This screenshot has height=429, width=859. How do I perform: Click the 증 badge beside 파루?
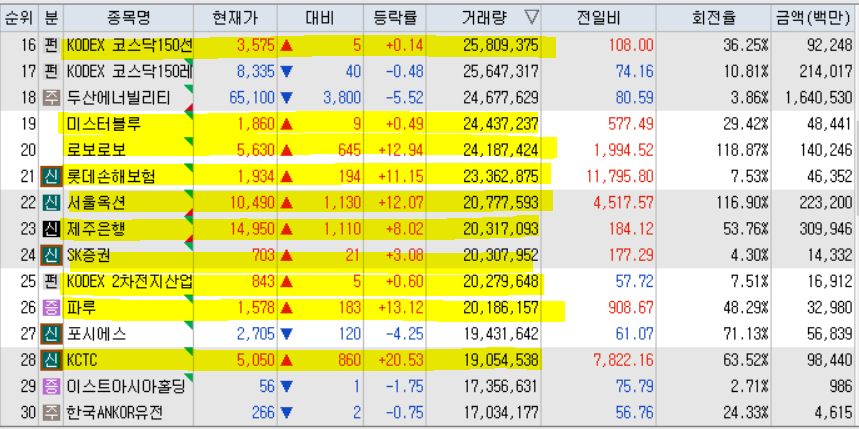point(51,308)
